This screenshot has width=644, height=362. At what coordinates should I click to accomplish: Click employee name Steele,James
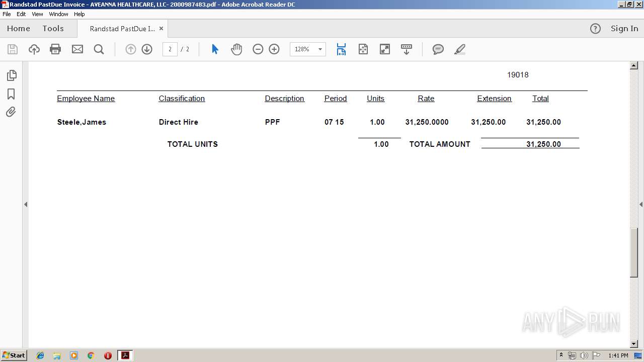82,122
